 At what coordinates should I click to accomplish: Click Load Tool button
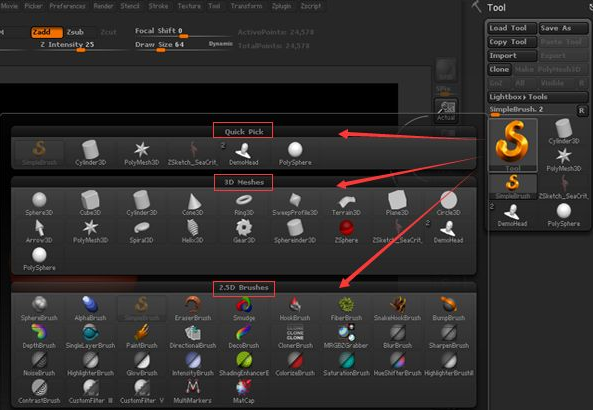point(512,28)
